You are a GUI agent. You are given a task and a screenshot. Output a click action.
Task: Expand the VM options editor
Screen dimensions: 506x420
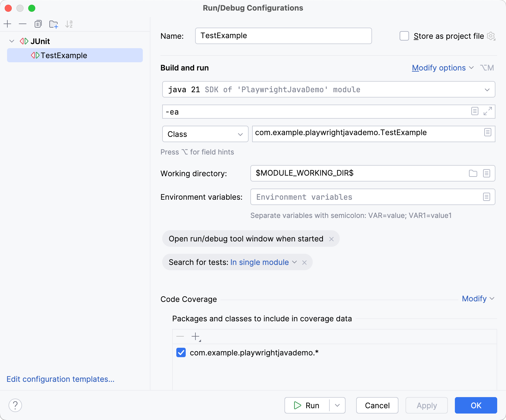[x=488, y=112]
